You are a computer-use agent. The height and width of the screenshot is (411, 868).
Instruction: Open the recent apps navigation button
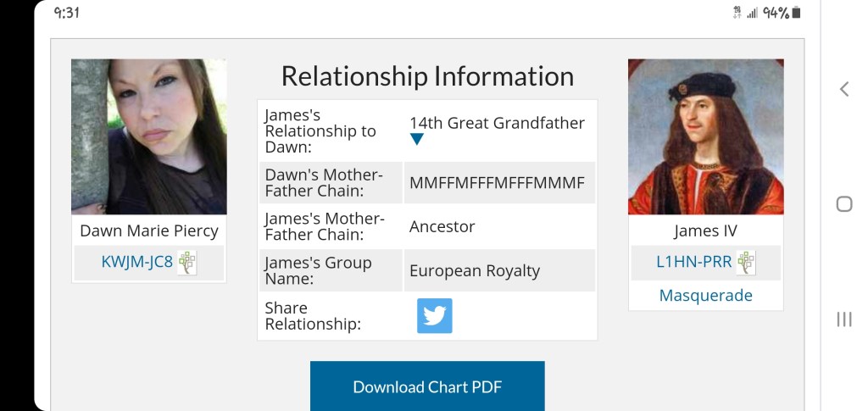tap(843, 319)
